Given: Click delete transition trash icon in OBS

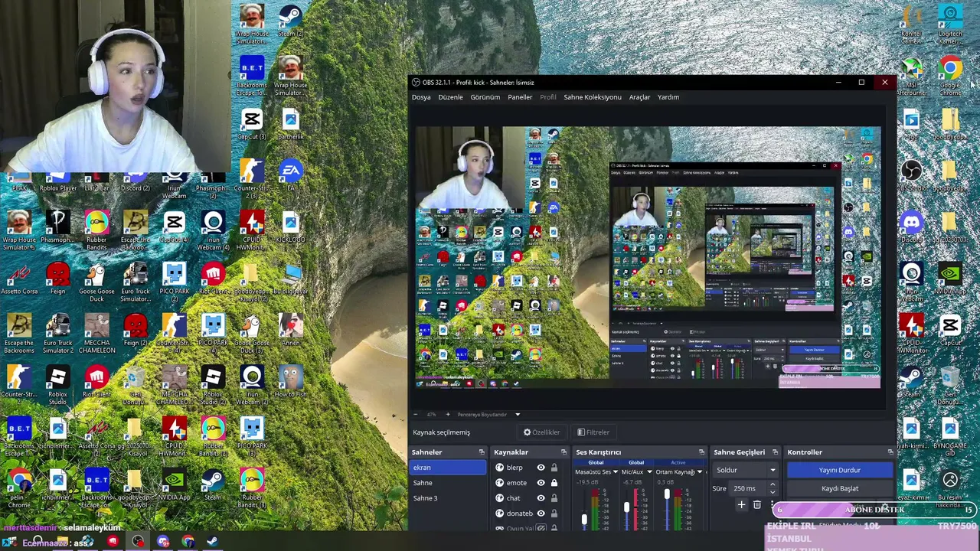Looking at the screenshot, I should (757, 505).
